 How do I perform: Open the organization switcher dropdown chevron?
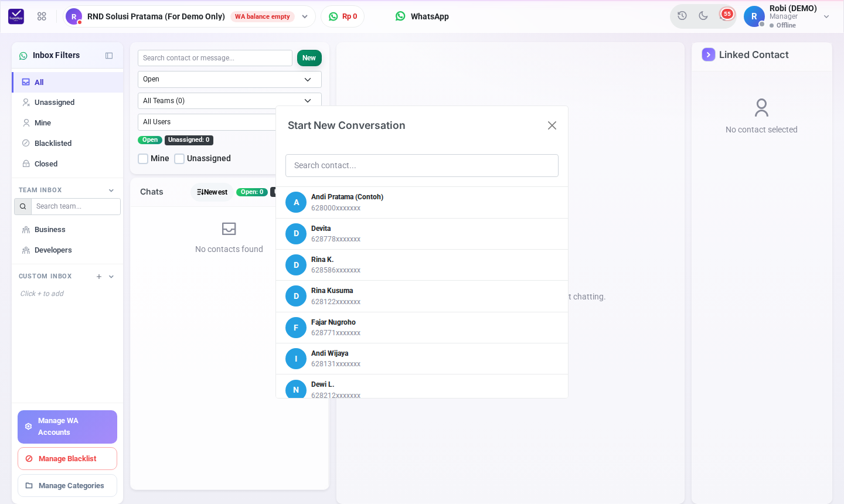tap(305, 16)
